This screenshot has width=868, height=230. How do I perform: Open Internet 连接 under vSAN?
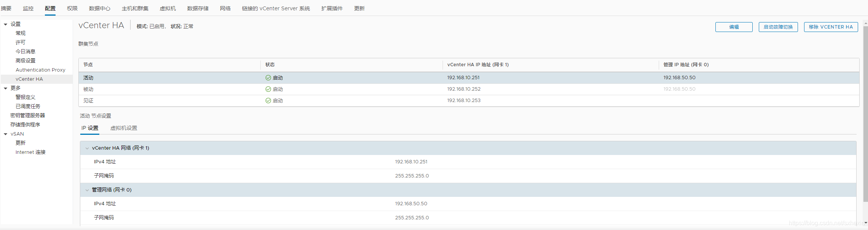coord(30,152)
